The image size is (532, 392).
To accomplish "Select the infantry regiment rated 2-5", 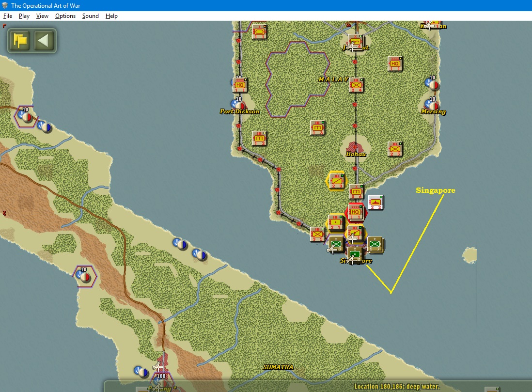I will (395, 149).
